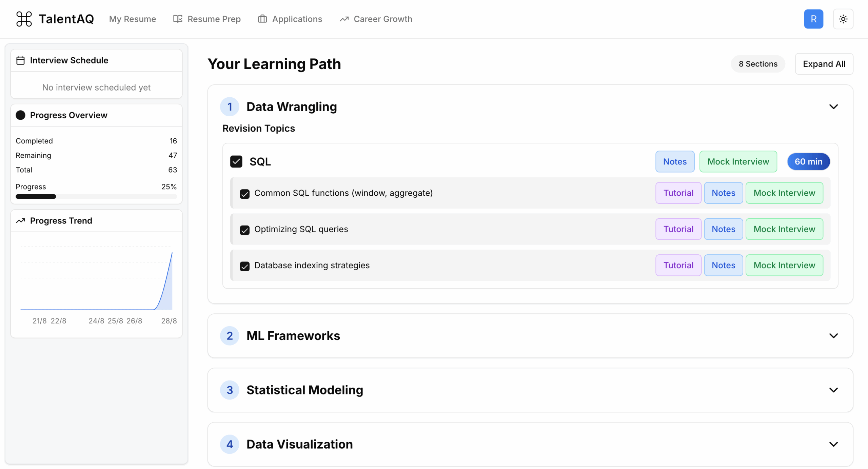The image size is (868, 469).
Task: Uncheck Database indexing strategies checkbox
Action: [x=244, y=266]
